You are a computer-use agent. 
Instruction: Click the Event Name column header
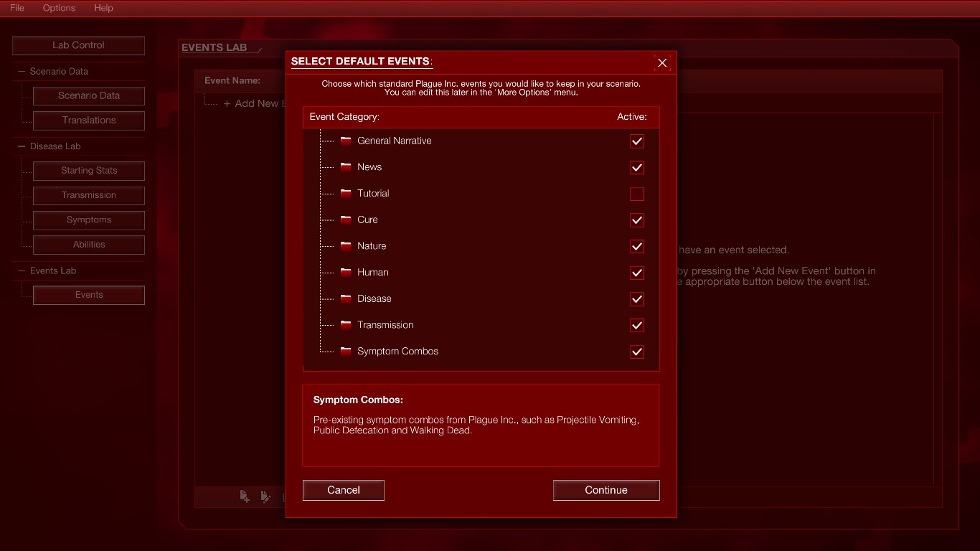pyautogui.click(x=232, y=81)
